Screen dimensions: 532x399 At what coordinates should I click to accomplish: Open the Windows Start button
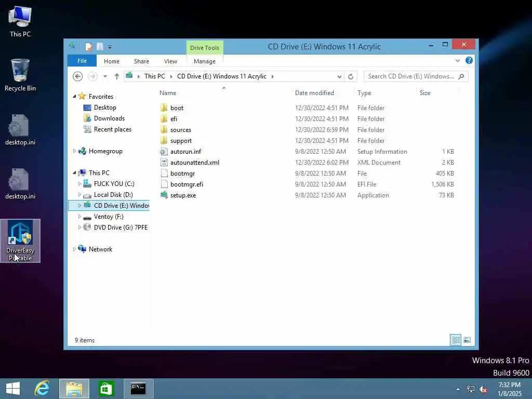(13, 389)
